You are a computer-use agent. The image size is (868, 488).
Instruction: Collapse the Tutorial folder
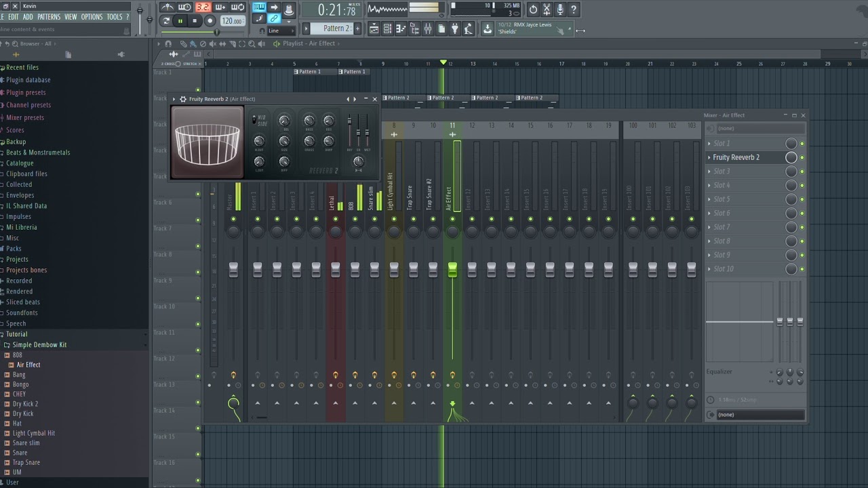click(17, 334)
